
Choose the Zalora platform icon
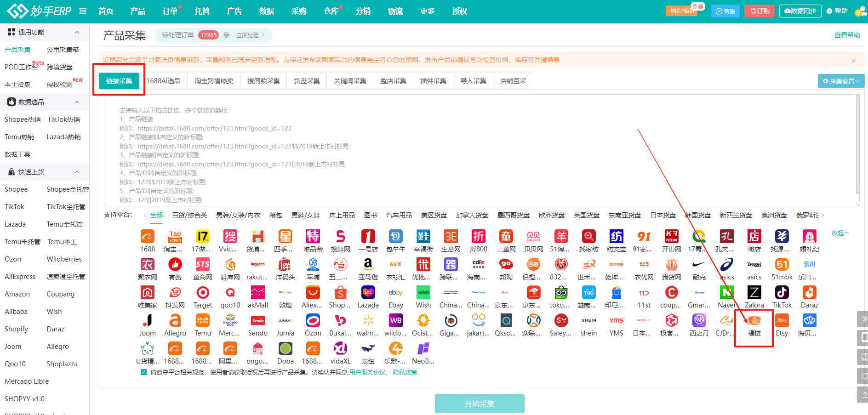[754, 293]
